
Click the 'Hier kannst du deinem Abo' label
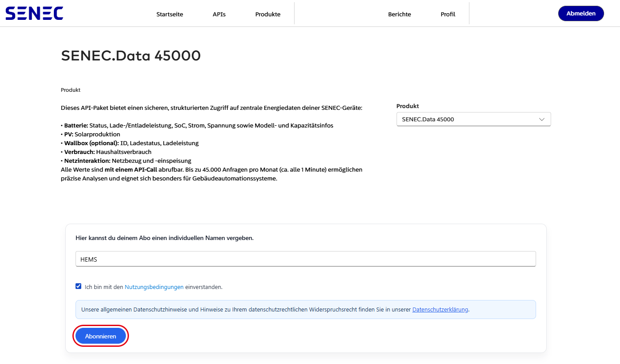pos(165,238)
